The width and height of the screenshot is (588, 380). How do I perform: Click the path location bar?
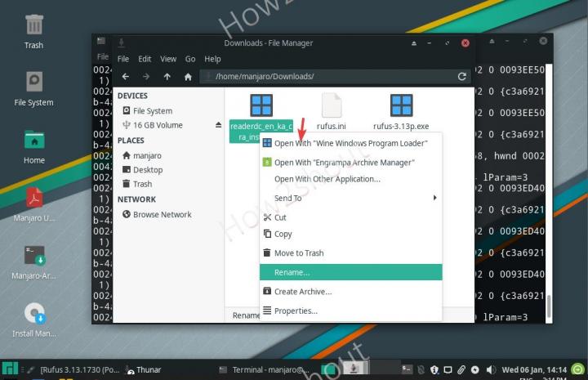tap(327, 76)
